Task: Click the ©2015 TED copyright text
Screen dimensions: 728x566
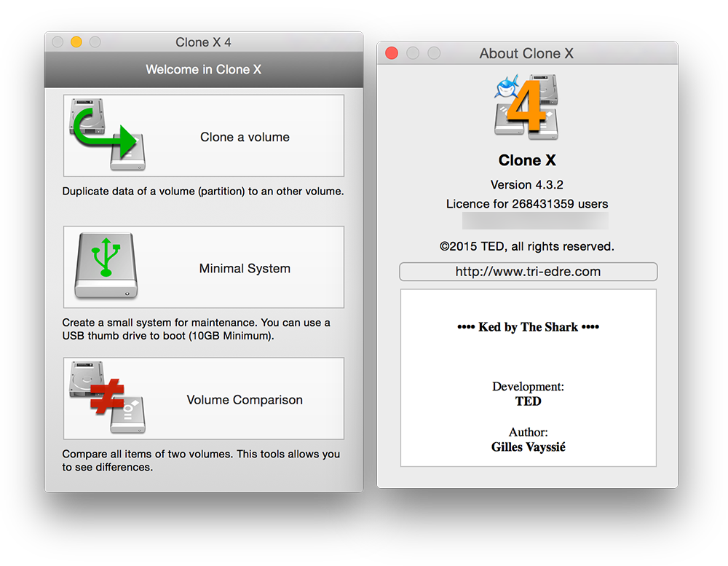Action: tap(527, 246)
